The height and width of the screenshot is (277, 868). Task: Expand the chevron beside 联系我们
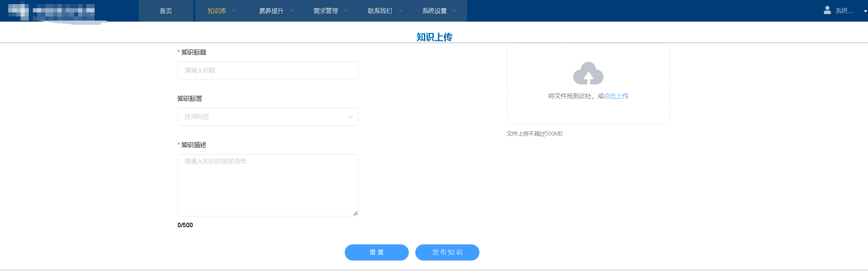[401, 11]
